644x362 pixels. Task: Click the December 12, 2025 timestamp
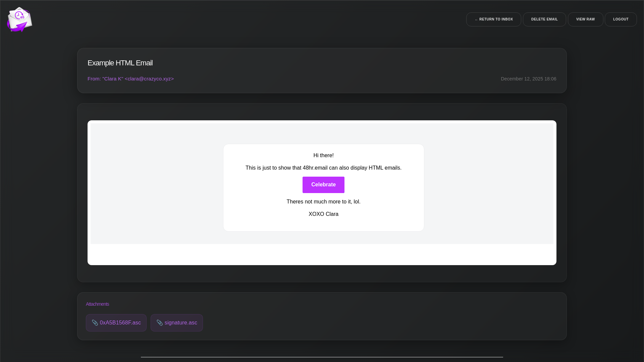point(528,79)
